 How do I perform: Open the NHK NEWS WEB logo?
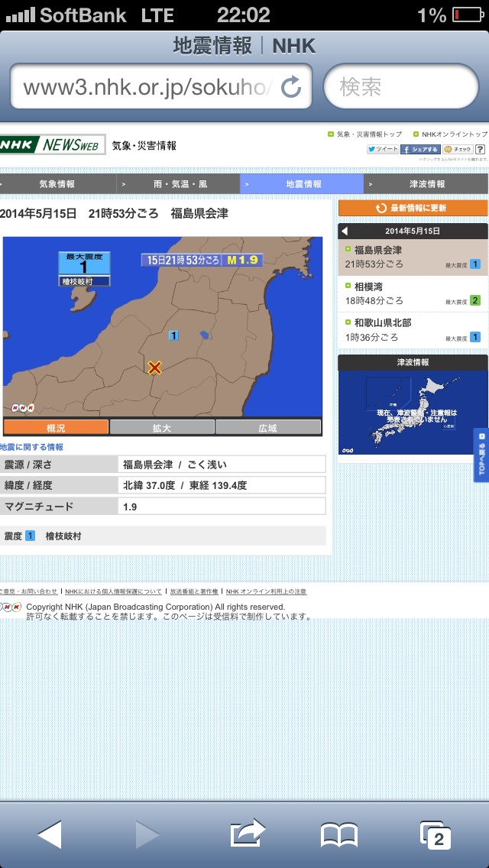(x=53, y=145)
